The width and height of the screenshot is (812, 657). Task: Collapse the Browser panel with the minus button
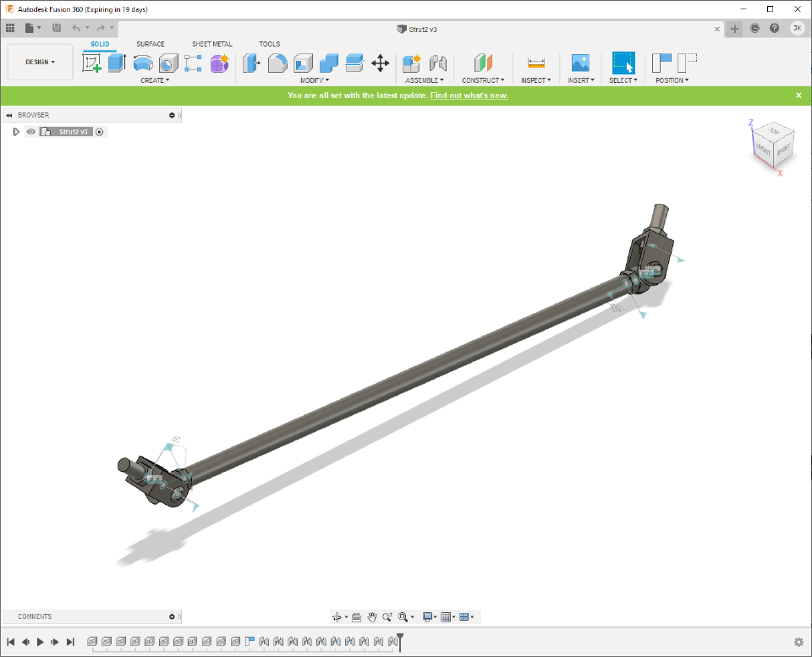coord(172,115)
